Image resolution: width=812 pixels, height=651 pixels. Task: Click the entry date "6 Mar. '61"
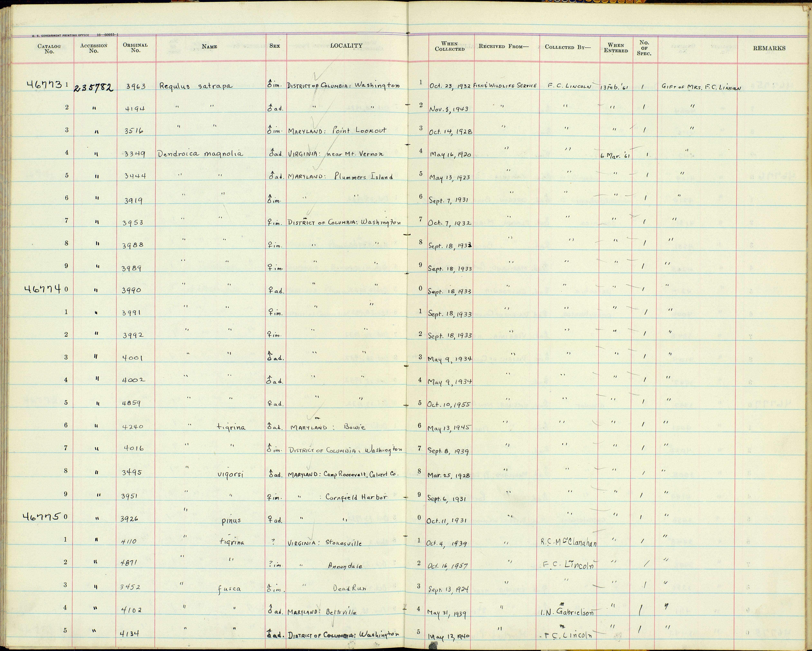tap(615, 156)
